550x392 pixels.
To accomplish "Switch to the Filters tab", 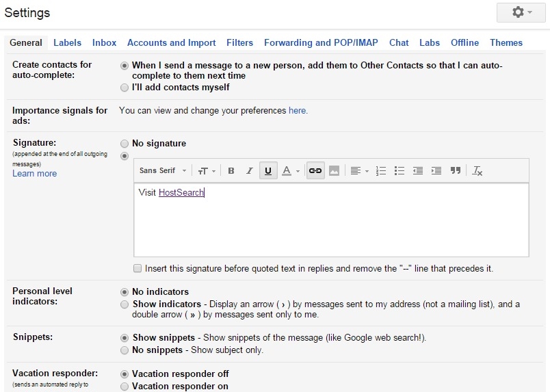I will 239,42.
